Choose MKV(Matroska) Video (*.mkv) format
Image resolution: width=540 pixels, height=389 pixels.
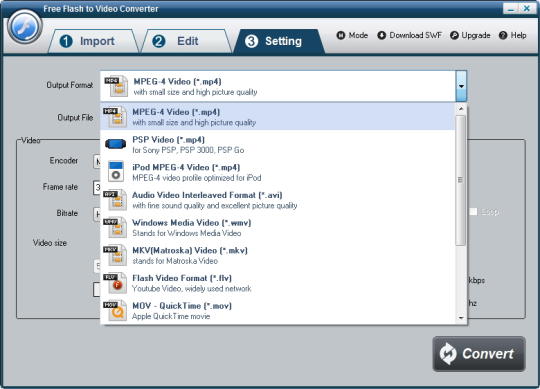pos(278,255)
